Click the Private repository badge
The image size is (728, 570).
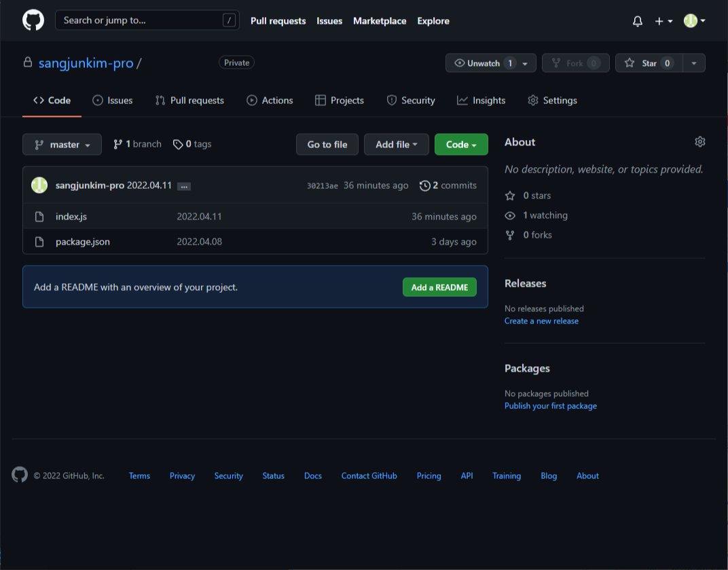click(236, 63)
